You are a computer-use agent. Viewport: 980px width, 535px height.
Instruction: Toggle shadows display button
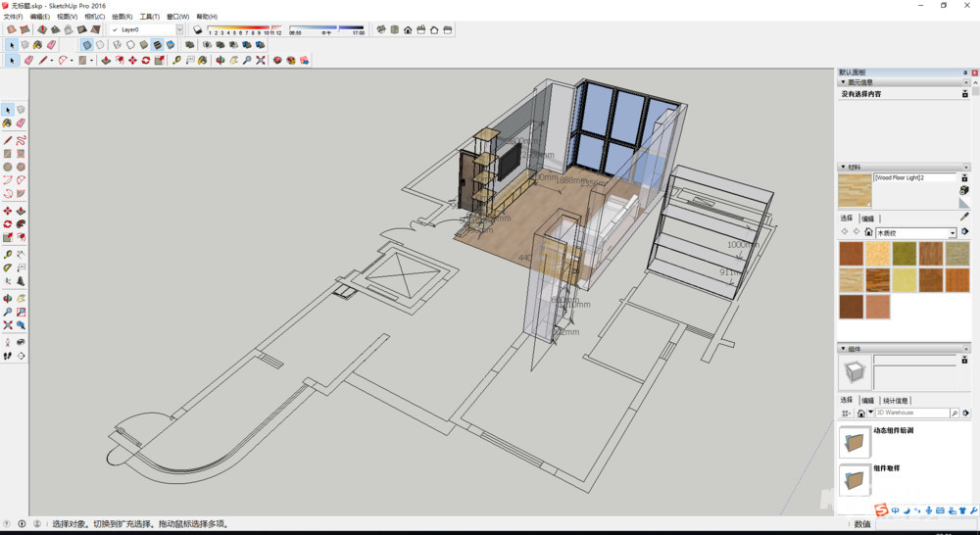click(x=197, y=30)
